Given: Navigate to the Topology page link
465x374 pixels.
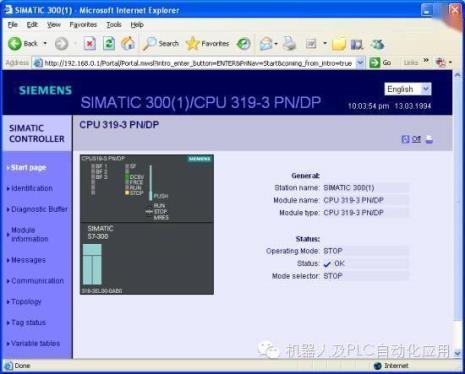Looking at the screenshot, I should click(x=26, y=302).
